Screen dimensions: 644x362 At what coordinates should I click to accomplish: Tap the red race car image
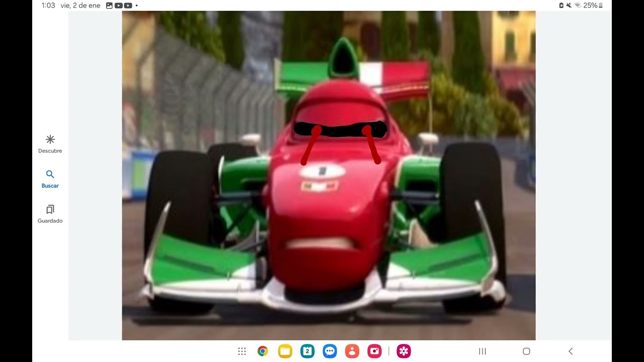329,175
